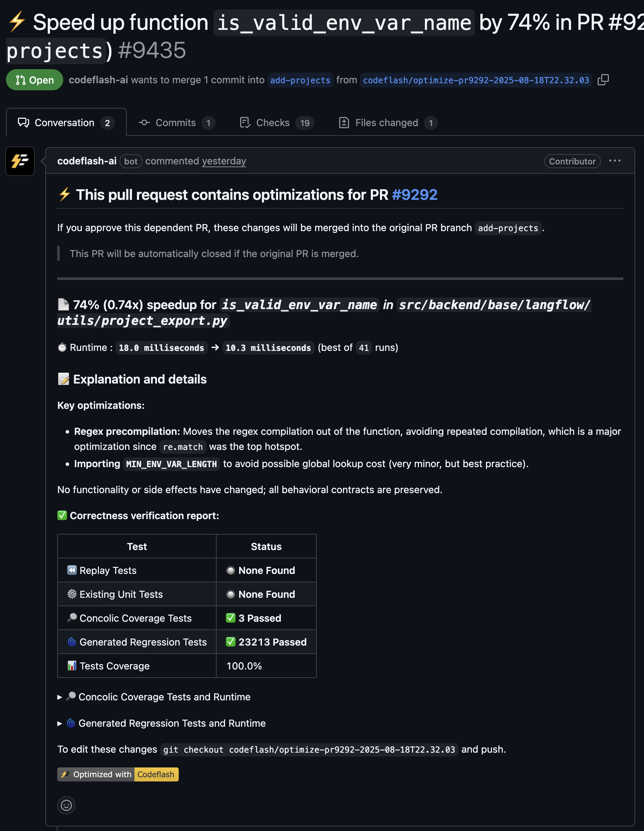
Task: Click the Conversation tab speech bubble icon
Action: (24, 123)
